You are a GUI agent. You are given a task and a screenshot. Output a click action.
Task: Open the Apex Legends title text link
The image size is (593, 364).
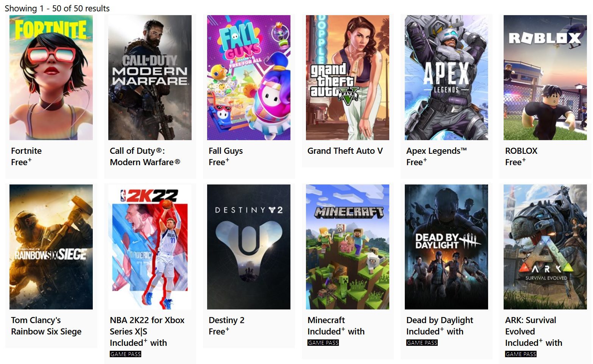(437, 151)
